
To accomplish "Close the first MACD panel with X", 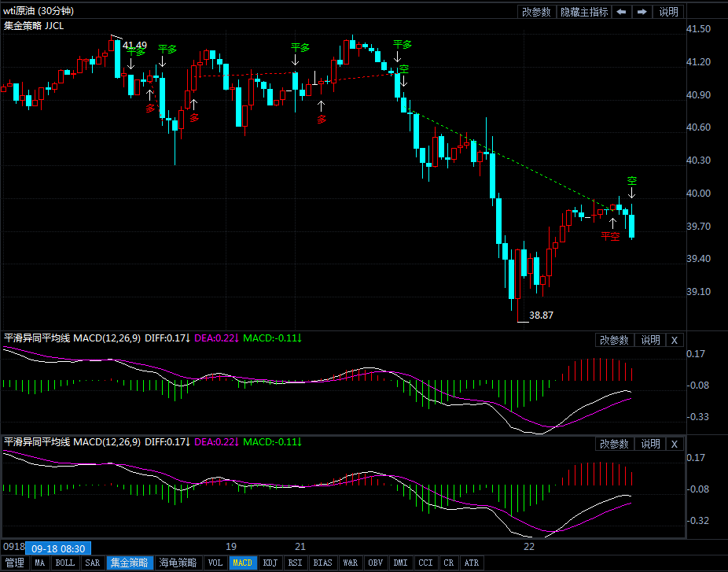I will click(674, 340).
